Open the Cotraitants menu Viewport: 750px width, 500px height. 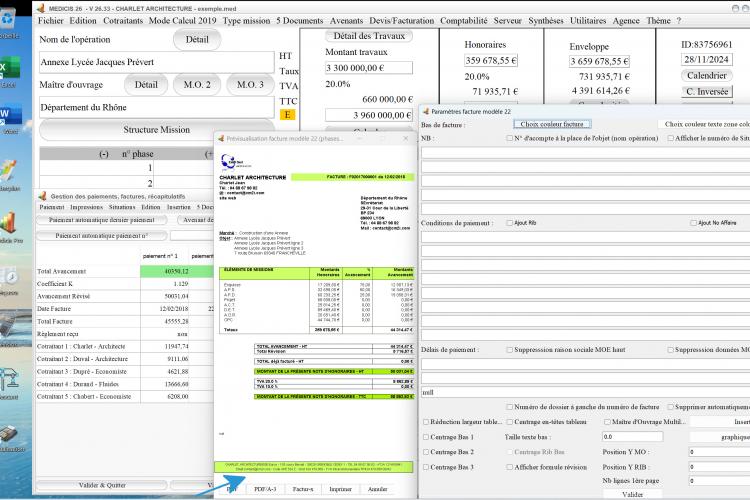123,21
